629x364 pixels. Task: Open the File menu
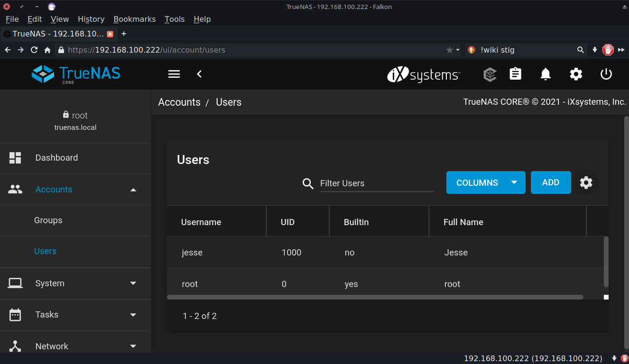point(12,19)
